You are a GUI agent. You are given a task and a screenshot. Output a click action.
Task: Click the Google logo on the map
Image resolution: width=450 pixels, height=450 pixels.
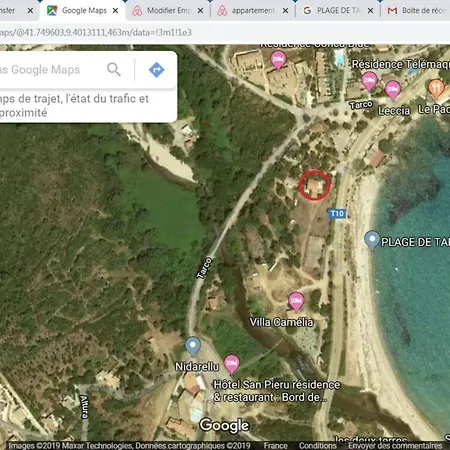click(224, 425)
